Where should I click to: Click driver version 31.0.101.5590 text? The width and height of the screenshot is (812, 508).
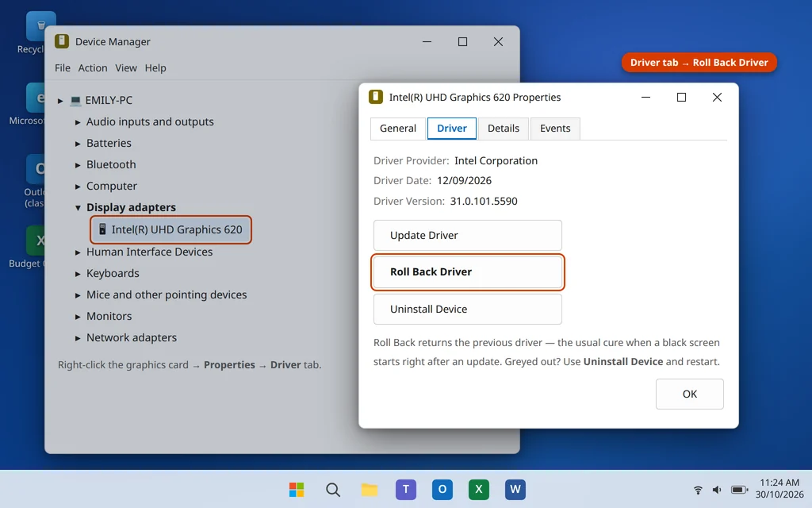[x=484, y=201]
